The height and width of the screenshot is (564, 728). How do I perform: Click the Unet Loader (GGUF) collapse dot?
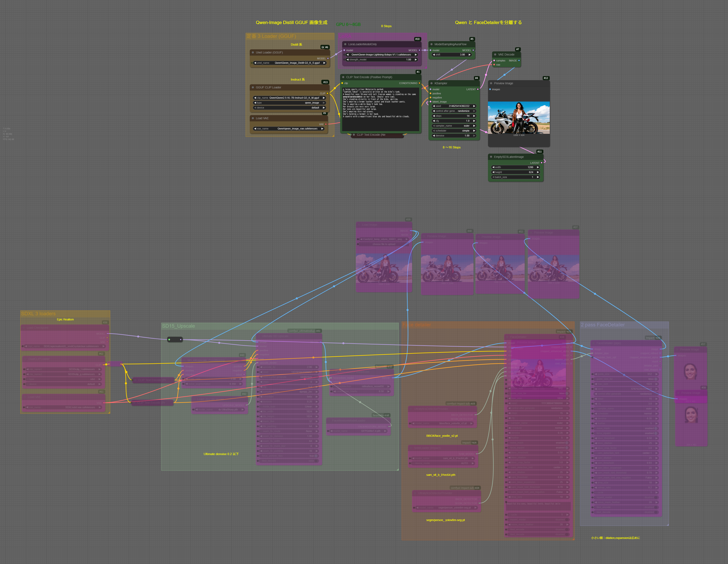point(253,52)
